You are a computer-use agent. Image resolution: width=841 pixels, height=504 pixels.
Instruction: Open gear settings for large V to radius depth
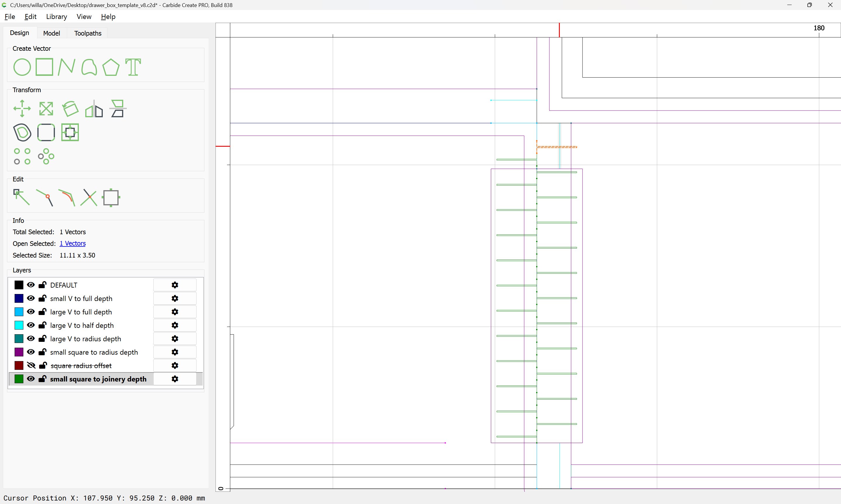(x=175, y=339)
